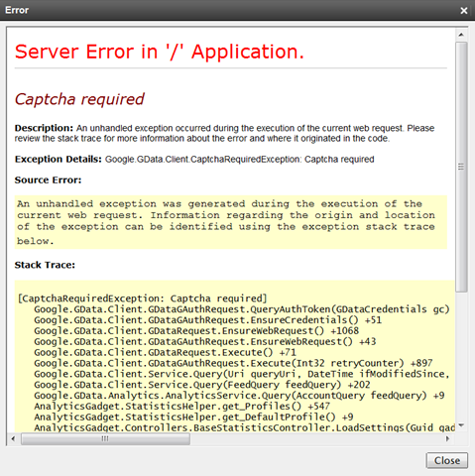Click the 'StatisticsHelper.get_Profiles() +547' line
Viewport: 475px width, 476px height.
coord(182,407)
